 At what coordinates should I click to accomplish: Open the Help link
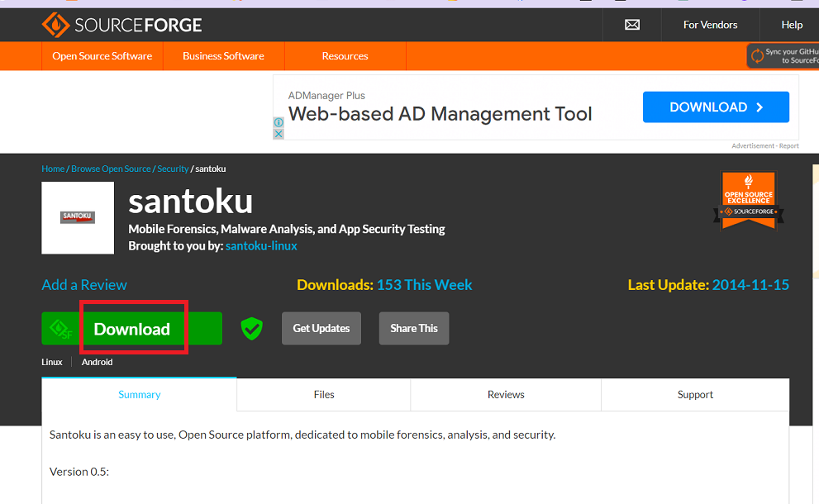point(792,25)
